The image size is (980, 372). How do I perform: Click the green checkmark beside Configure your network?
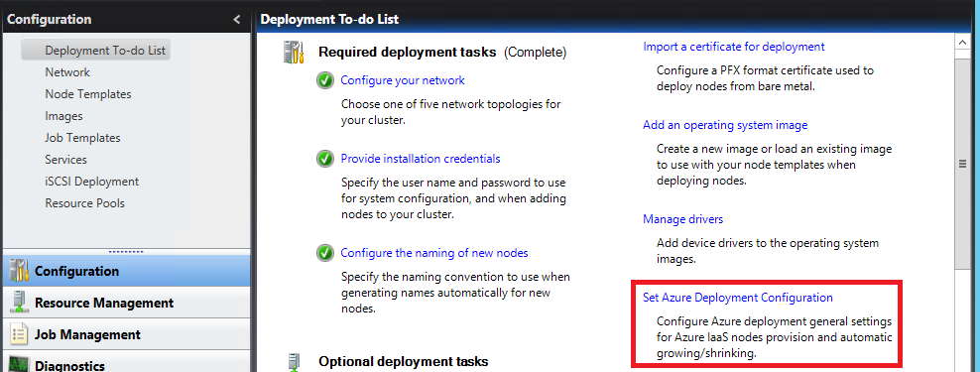pyautogui.click(x=324, y=80)
